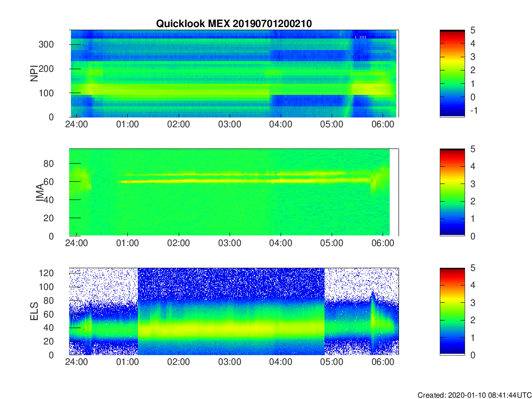
Task: Click the 24:00 time label under NPI panel
Action: click(76, 125)
